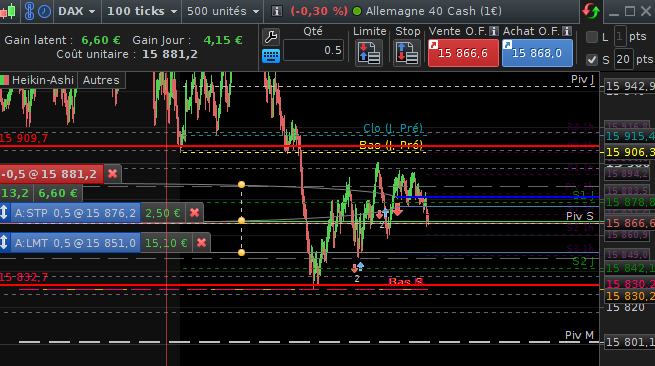Click the L points field showing 1
Image resolution: width=655 pixels, height=366 pixels.
coord(620,37)
